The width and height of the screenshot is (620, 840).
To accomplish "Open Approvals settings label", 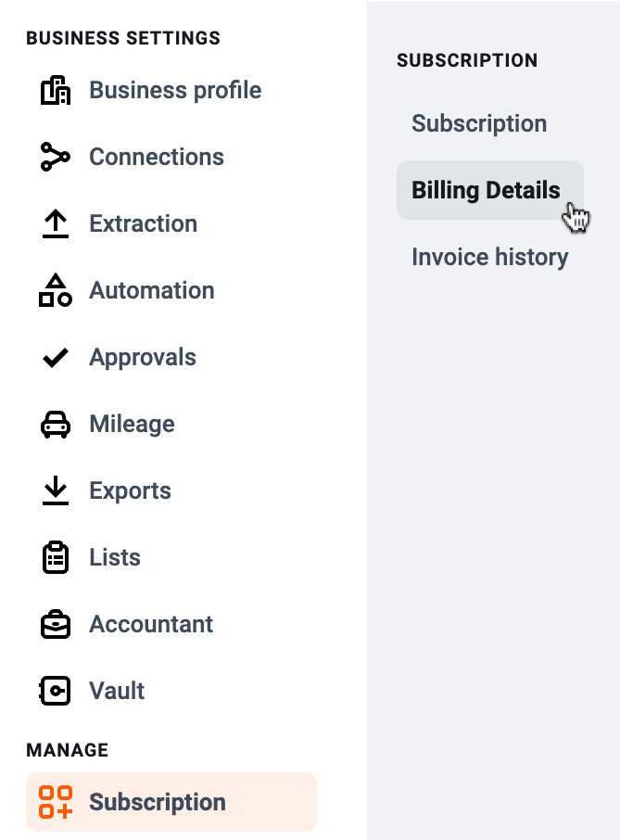I will tap(143, 357).
